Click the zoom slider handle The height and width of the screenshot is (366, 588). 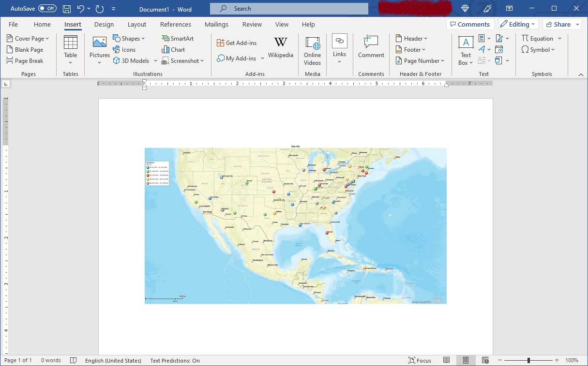pyautogui.click(x=528, y=361)
